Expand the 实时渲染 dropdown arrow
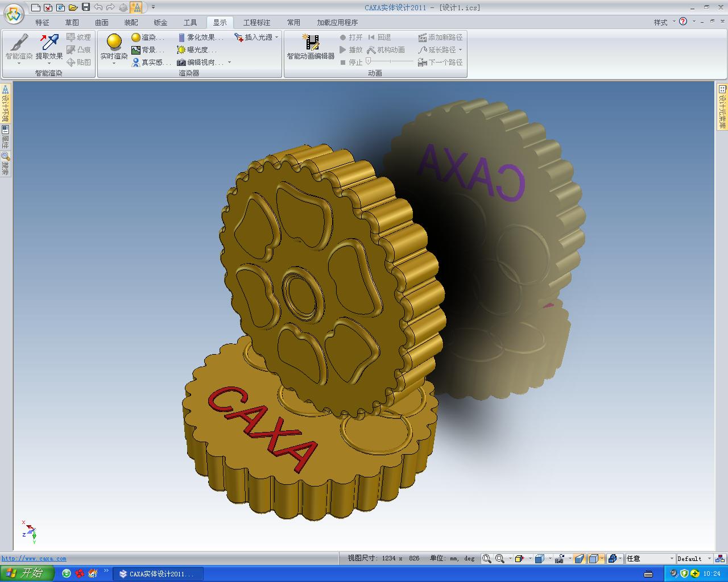 pos(114,64)
